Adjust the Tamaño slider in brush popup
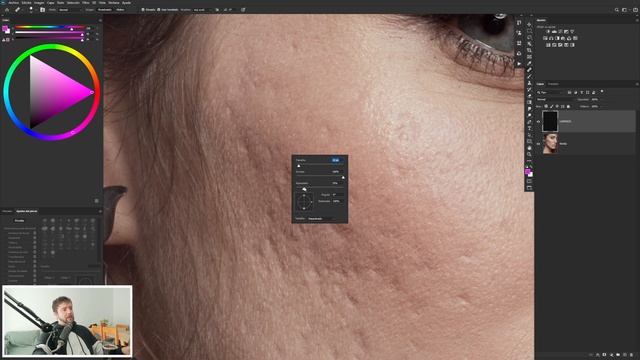The width and height of the screenshot is (640, 360). pyautogui.click(x=320, y=165)
